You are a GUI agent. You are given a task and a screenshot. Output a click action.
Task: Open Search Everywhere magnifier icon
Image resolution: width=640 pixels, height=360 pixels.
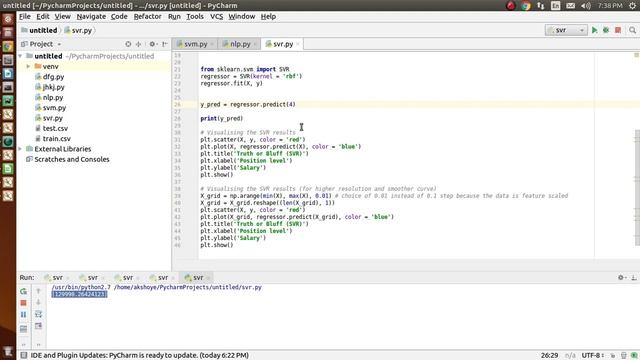[x=632, y=30]
